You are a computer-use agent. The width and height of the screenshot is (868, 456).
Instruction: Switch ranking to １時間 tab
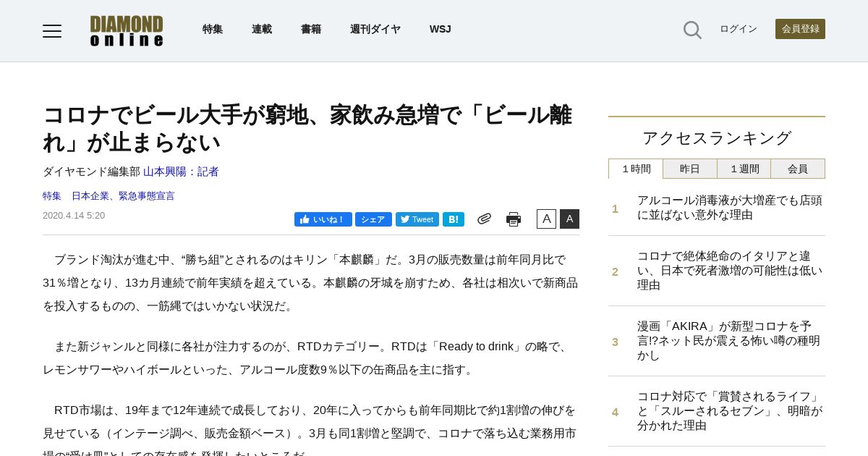pyautogui.click(x=636, y=169)
